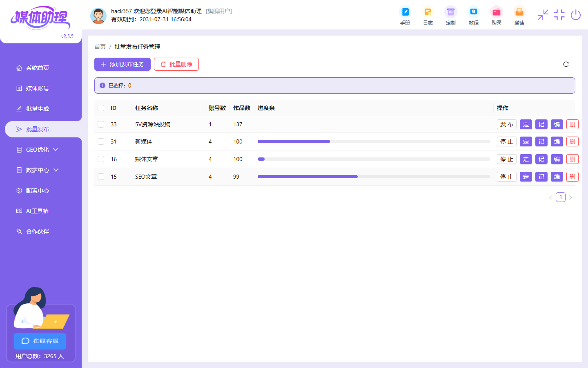
Task: Click the 旗舰用户 label
Action: point(219,11)
